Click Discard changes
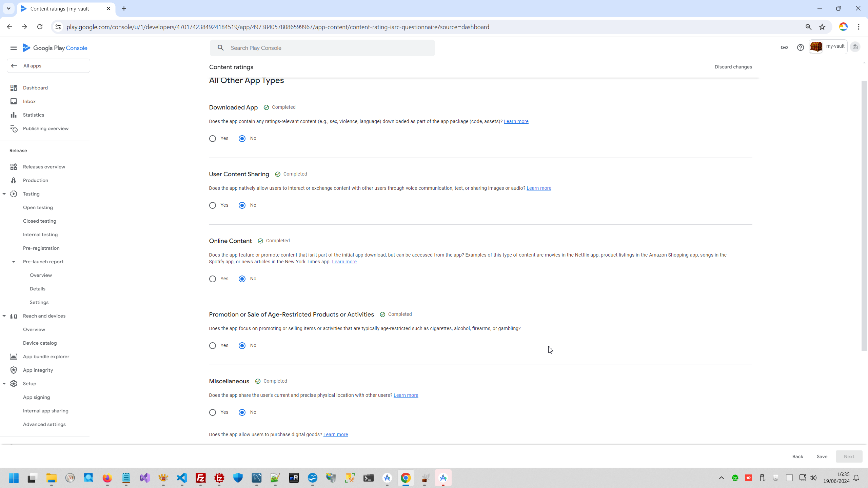 pos(733,67)
